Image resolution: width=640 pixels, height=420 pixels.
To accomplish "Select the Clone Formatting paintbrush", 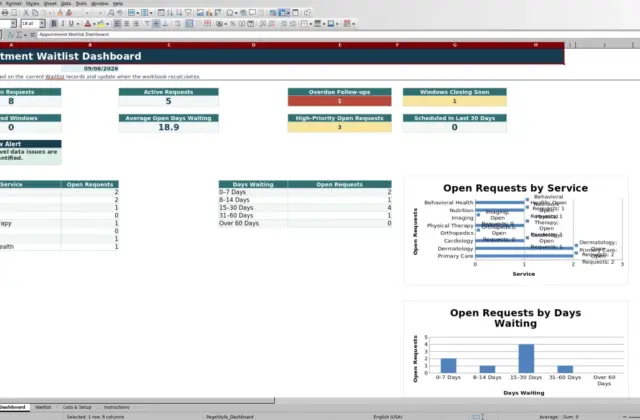I will pyautogui.click(x=60, y=13).
